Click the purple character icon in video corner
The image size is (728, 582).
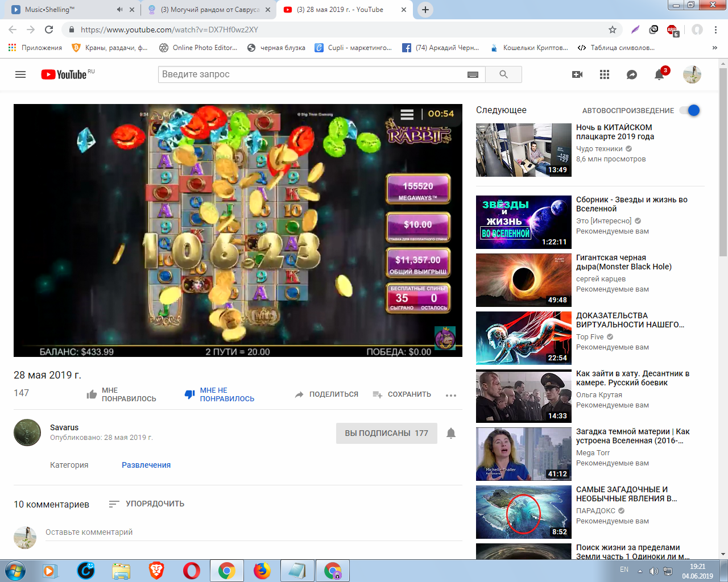(445, 338)
